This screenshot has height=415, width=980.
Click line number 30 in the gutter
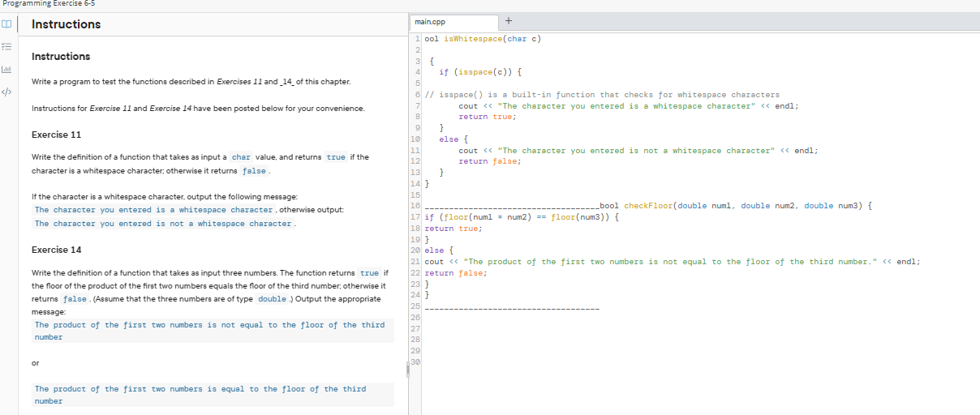[x=416, y=362]
